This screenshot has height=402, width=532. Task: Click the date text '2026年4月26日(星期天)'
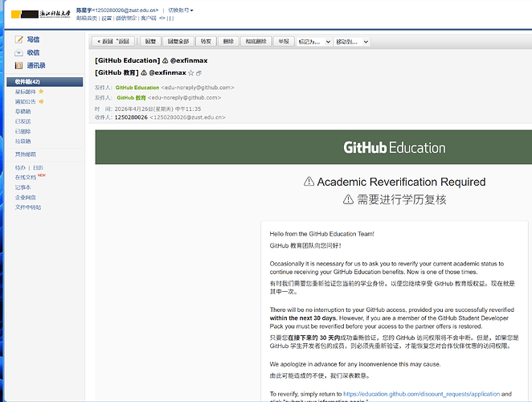click(144, 109)
